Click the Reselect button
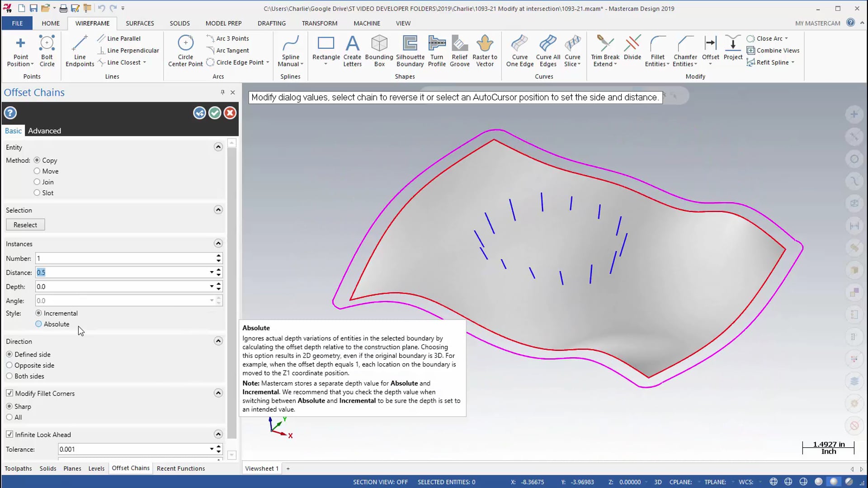This screenshot has height=488, width=868. point(25,224)
